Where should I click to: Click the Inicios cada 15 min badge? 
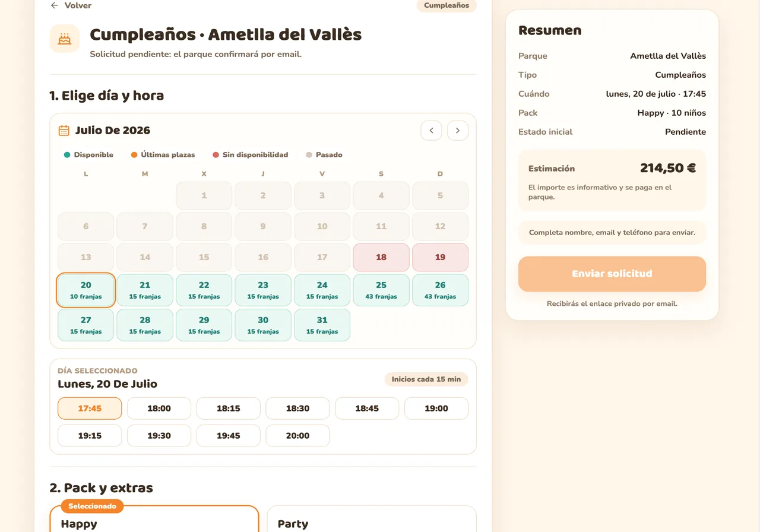[426, 379]
